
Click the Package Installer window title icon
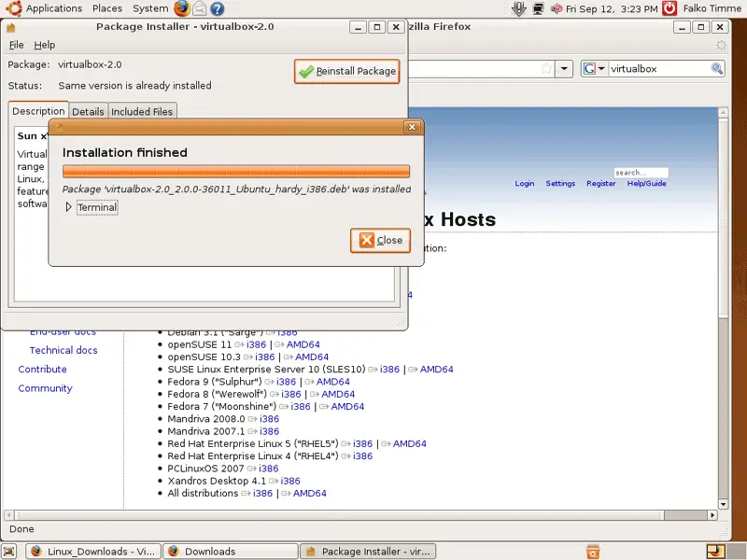click(x=11, y=27)
